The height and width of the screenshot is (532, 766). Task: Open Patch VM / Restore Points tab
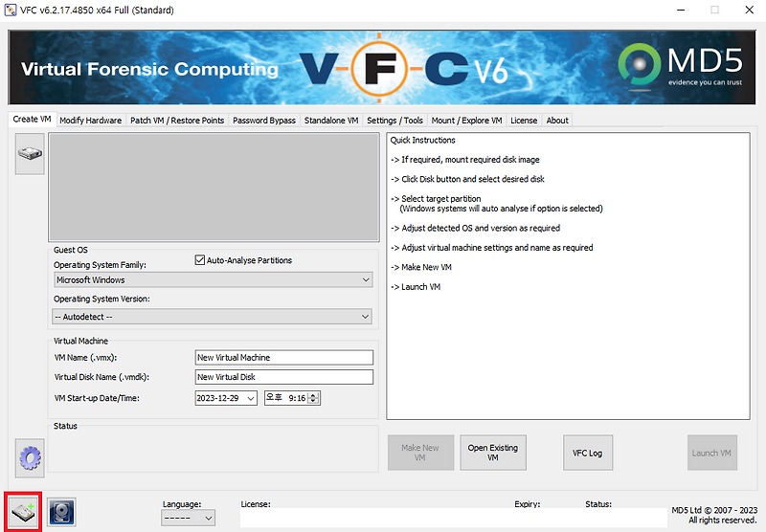pos(177,120)
